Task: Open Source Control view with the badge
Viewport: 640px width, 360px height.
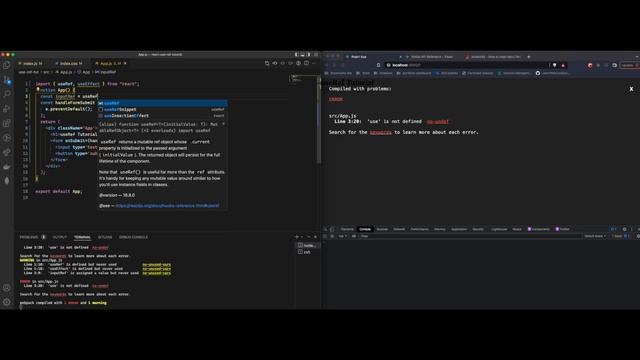Action: [x=7, y=80]
